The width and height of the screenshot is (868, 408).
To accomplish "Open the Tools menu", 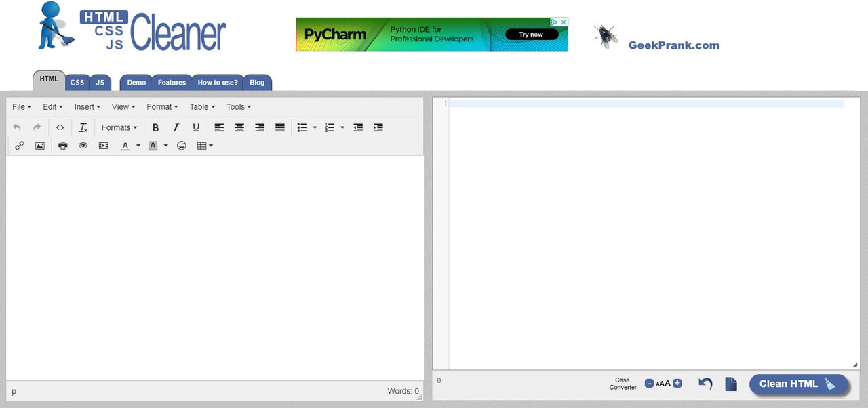I will click(239, 107).
